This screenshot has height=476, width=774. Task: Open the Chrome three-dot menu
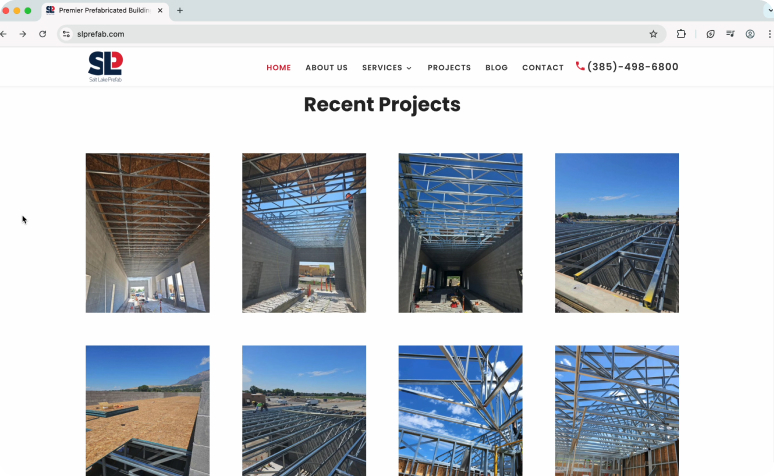click(769, 34)
